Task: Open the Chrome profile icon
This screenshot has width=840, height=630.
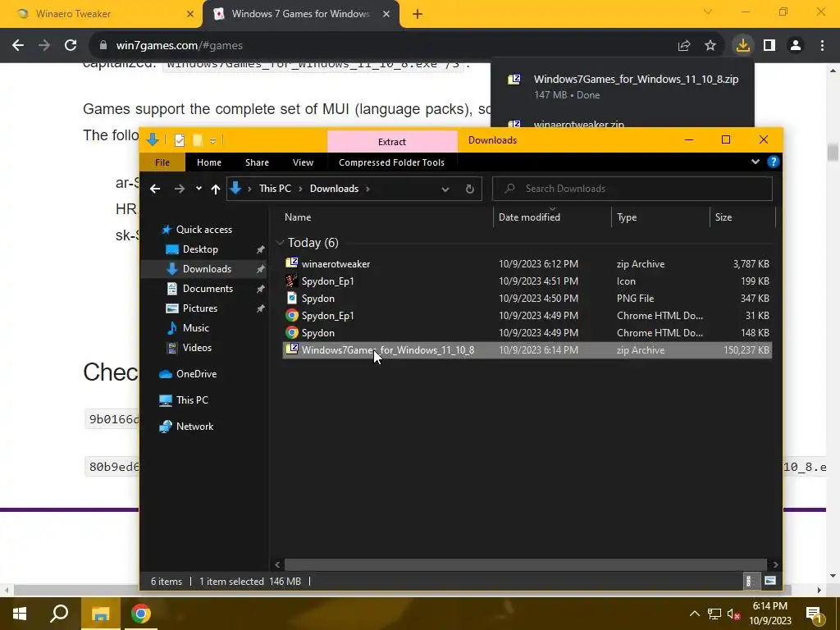Action: click(796, 46)
